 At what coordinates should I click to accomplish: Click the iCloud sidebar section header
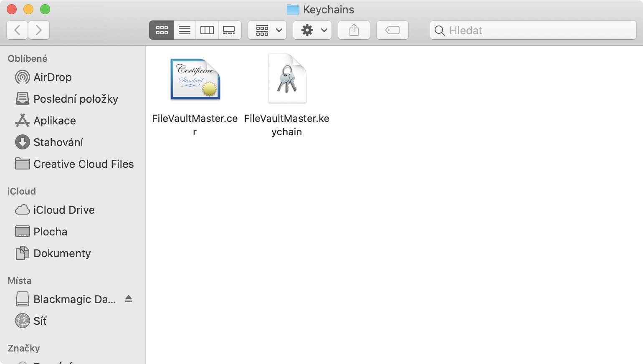pyautogui.click(x=22, y=191)
